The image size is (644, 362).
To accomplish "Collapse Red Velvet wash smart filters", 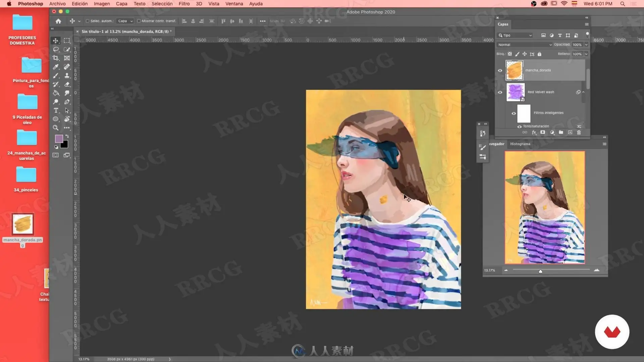I will [x=583, y=92].
